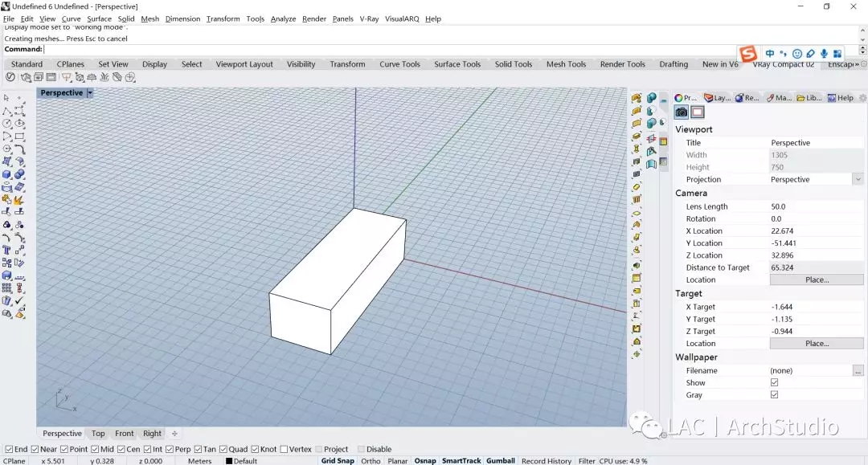Select the Fillet Curves tool
The width and height of the screenshot is (868, 465).
(19, 149)
